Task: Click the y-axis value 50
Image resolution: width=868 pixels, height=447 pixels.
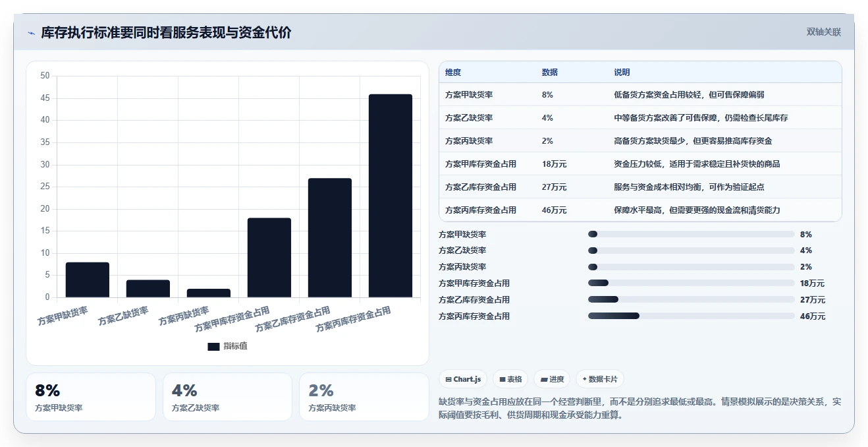Action: tap(45, 76)
